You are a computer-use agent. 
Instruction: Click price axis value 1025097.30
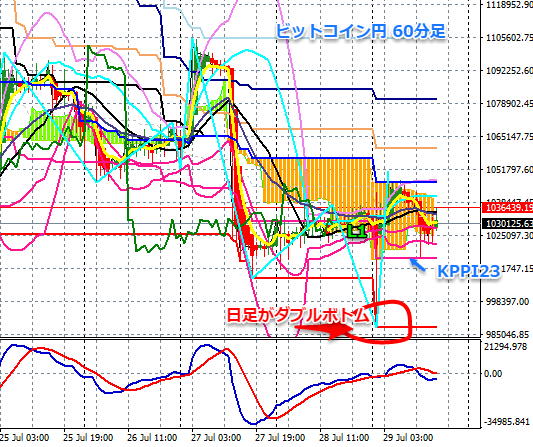pyautogui.click(x=509, y=235)
